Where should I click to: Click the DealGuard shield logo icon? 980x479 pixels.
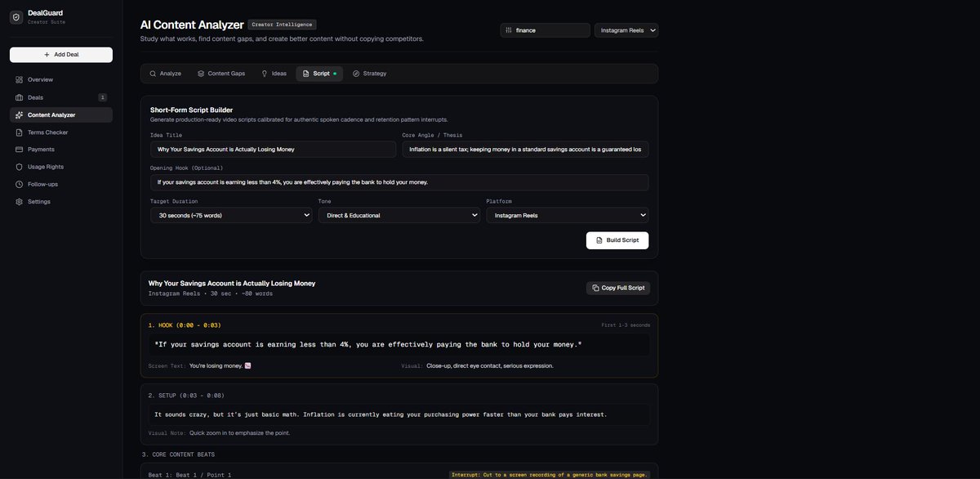[16, 18]
